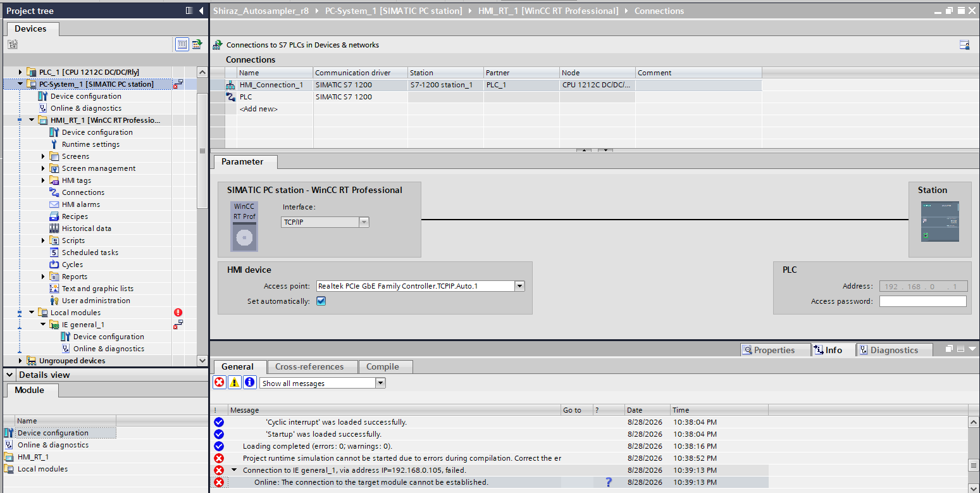The width and height of the screenshot is (980, 493).
Task: Click the red error indicator beside Local modules
Action: 178,313
